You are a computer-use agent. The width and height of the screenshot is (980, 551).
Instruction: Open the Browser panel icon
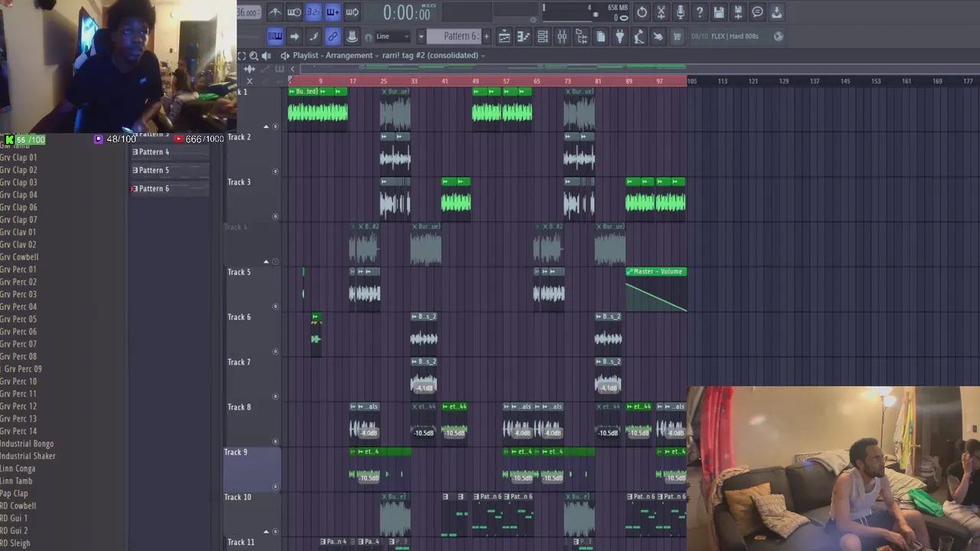click(x=581, y=36)
